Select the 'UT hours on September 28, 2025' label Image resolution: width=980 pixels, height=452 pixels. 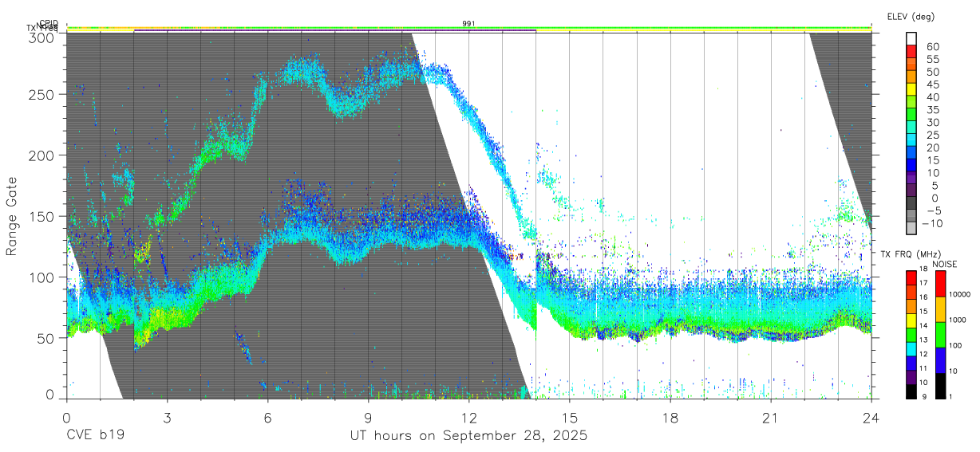pyautogui.click(x=468, y=436)
